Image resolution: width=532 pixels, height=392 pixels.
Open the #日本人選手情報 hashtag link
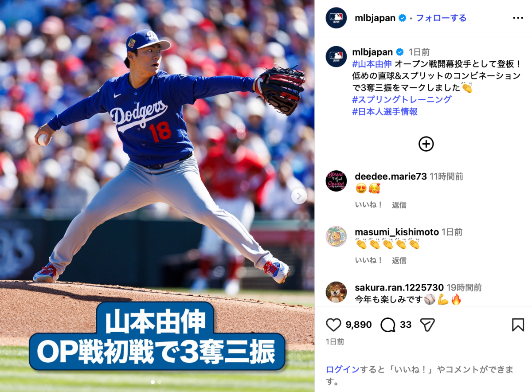click(x=385, y=112)
